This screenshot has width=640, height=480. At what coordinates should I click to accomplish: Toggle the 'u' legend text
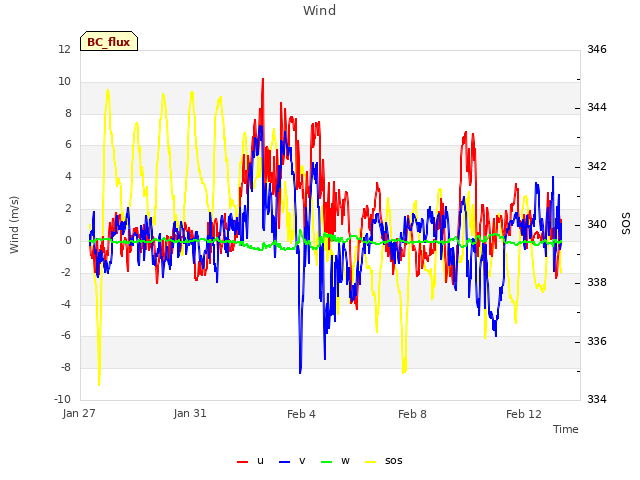pos(260,461)
